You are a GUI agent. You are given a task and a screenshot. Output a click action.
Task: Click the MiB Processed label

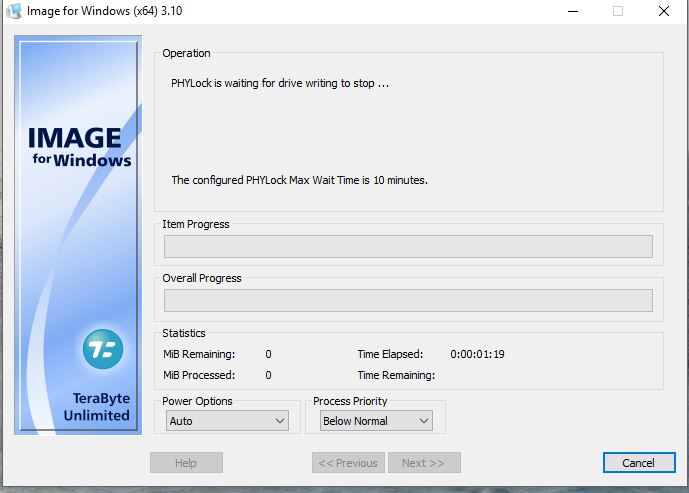coord(199,375)
